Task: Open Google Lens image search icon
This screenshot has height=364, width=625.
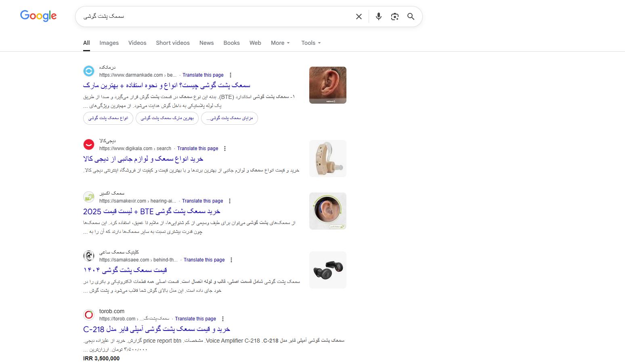Action: pos(395,17)
